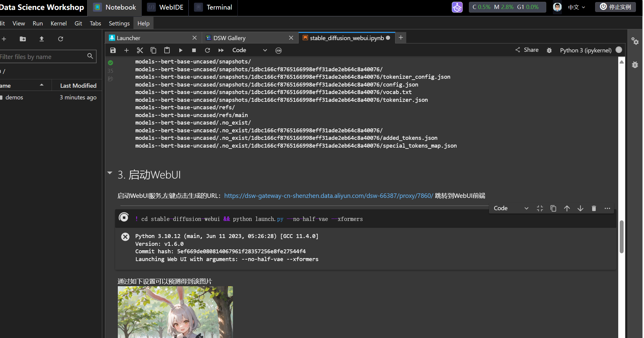This screenshot has width=644, height=338.
Task: Open the cell type dropdown in notebook toolbar
Action: pyautogui.click(x=249, y=50)
